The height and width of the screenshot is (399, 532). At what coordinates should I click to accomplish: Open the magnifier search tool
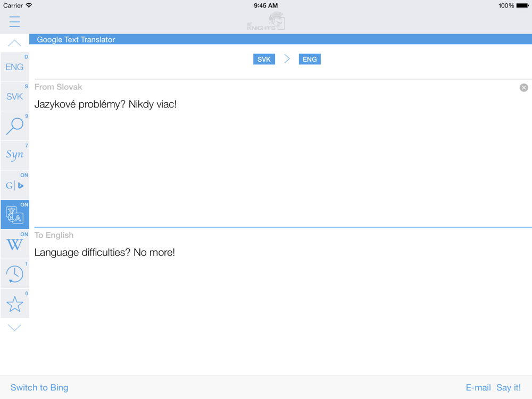click(15, 126)
